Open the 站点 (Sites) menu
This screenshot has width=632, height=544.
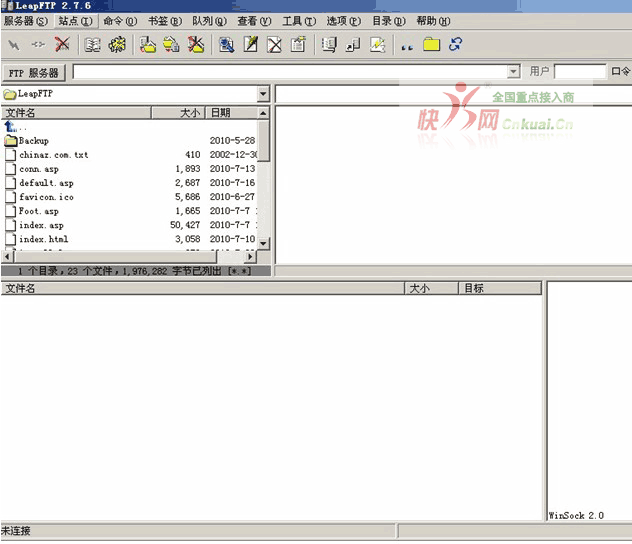tap(75, 21)
